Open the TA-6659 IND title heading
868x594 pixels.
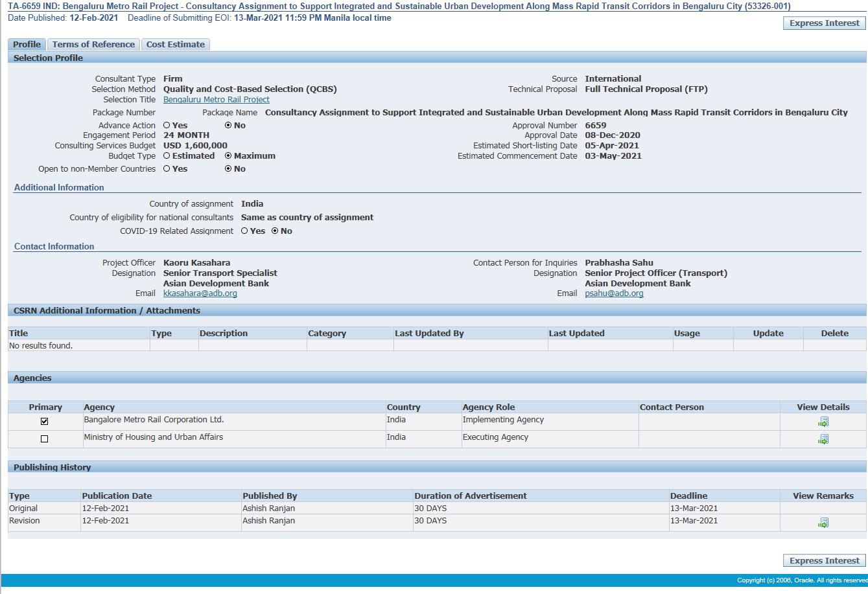(x=399, y=6)
